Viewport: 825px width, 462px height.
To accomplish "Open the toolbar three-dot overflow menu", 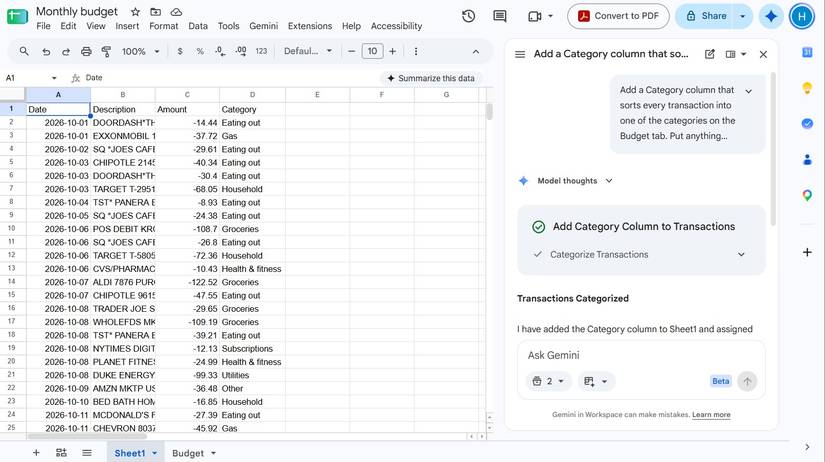I will 416,52.
